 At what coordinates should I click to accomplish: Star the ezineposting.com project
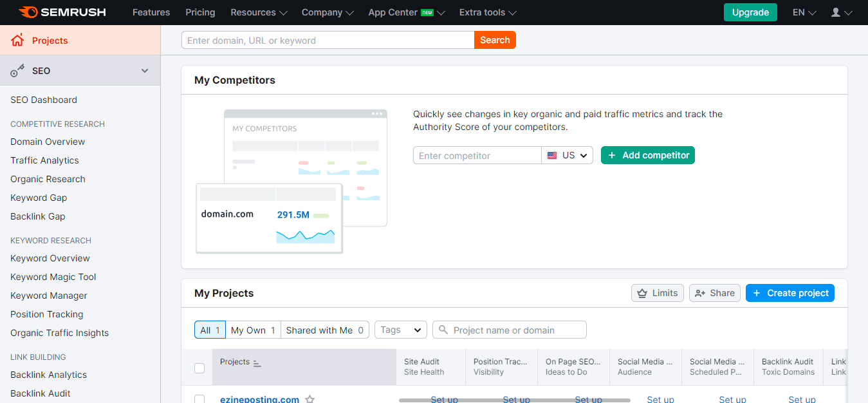click(309, 399)
